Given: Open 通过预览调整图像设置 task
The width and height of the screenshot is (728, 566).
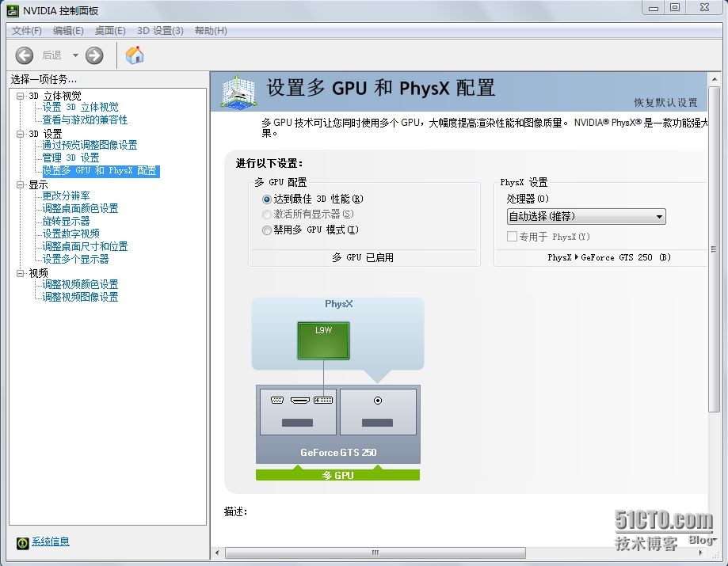Looking at the screenshot, I should pyautogui.click(x=90, y=145).
